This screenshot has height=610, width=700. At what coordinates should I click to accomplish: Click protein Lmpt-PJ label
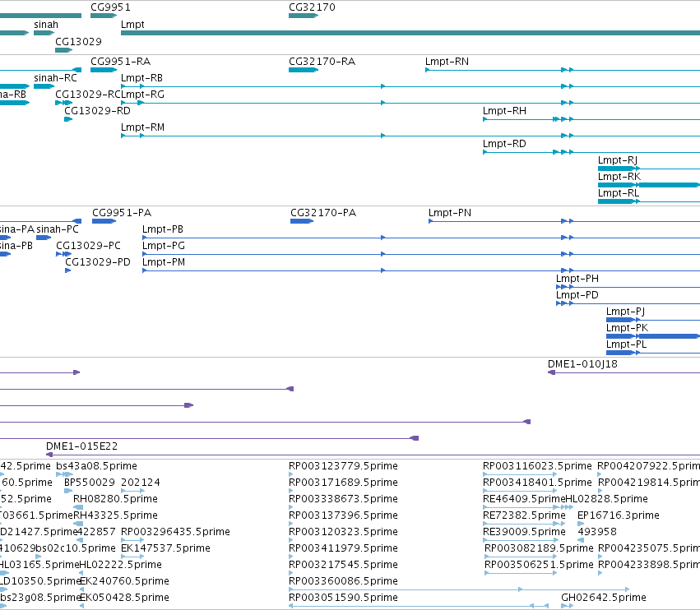(x=625, y=312)
